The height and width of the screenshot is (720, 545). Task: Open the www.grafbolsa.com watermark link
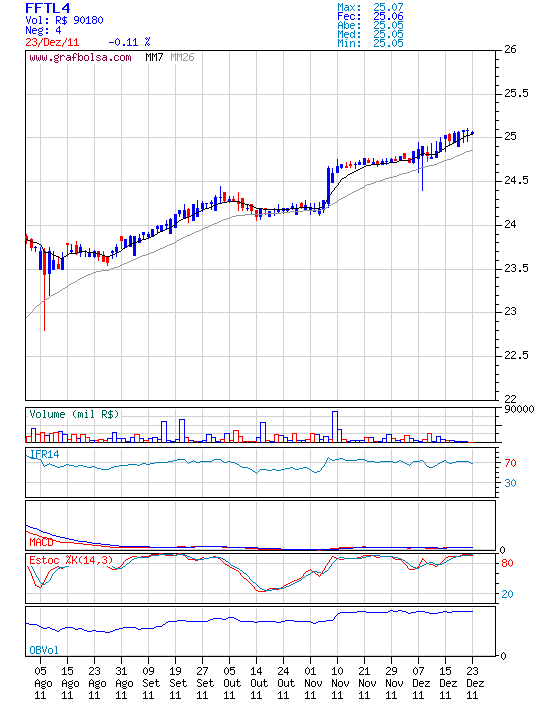point(80,58)
